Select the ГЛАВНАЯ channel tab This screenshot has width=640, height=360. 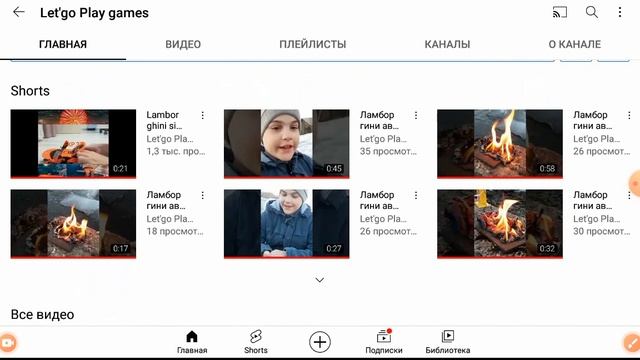coord(63,44)
